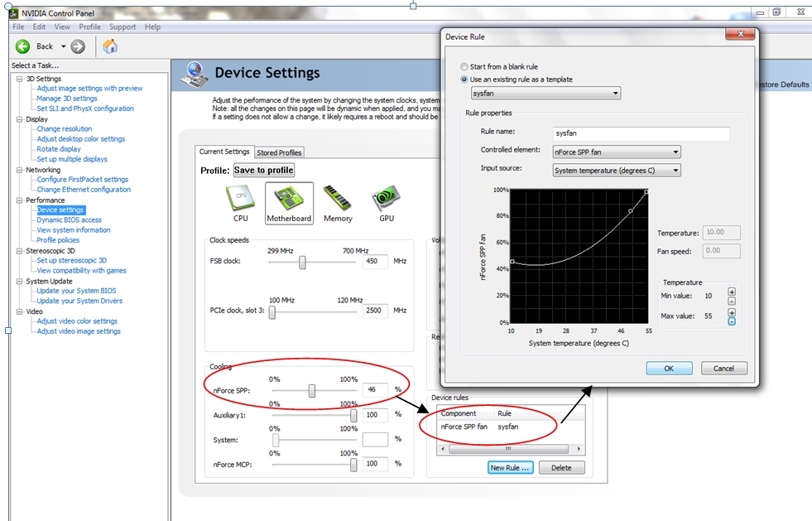The height and width of the screenshot is (521, 812).
Task: Collapse the Networking tree node
Action: click(20, 170)
